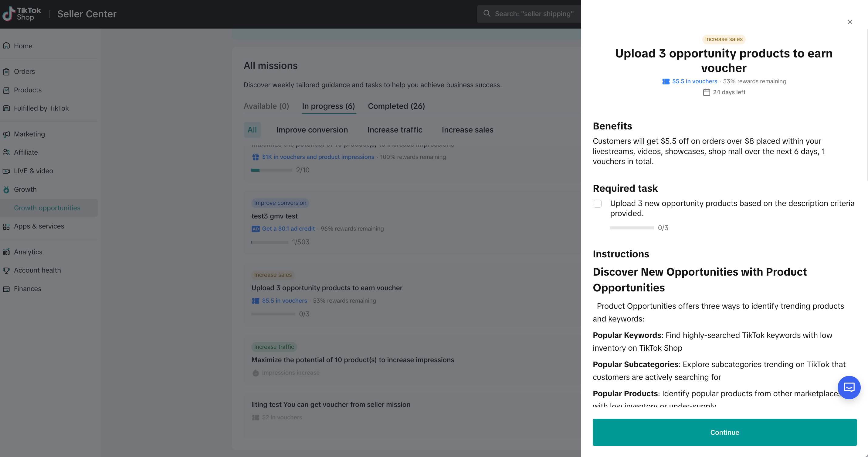Click the Home icon in sidebar

pyautogui.click(x=6, y=46)
